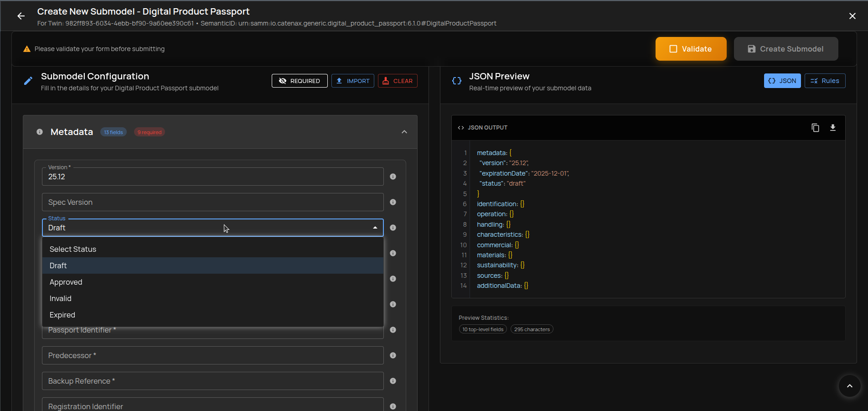Click the Create Submodel button

[785, 49]
